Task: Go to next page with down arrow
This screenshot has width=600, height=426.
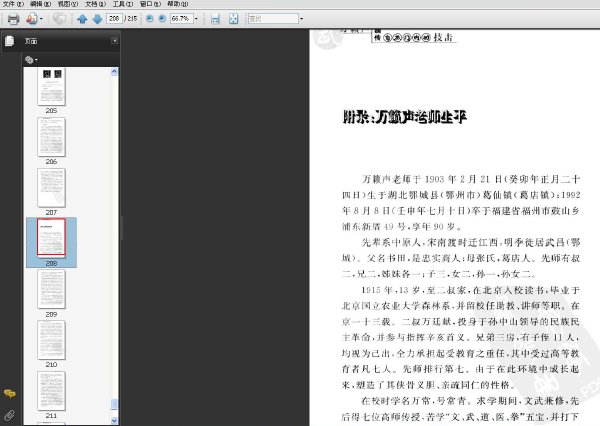Action: 97,19
